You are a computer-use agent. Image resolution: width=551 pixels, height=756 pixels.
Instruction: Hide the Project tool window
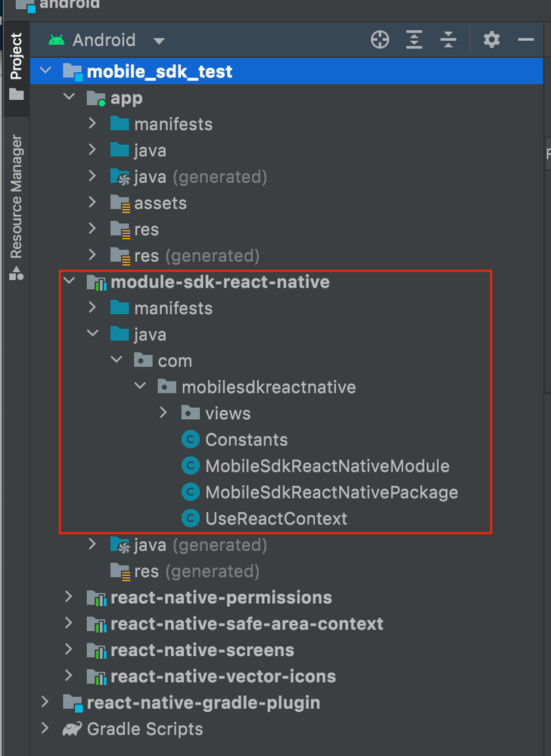pyautogui.click(x=526, y=40)
